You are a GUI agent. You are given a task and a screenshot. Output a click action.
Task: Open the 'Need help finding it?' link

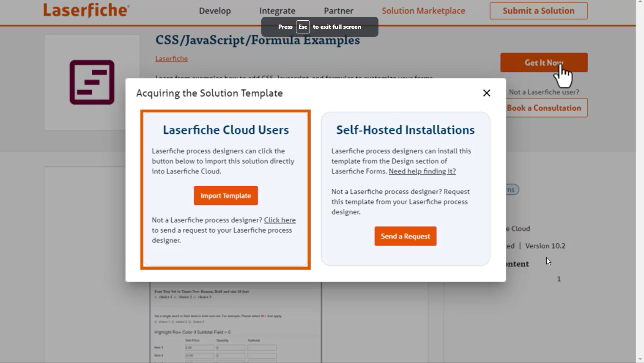click(x=422, y=171)
